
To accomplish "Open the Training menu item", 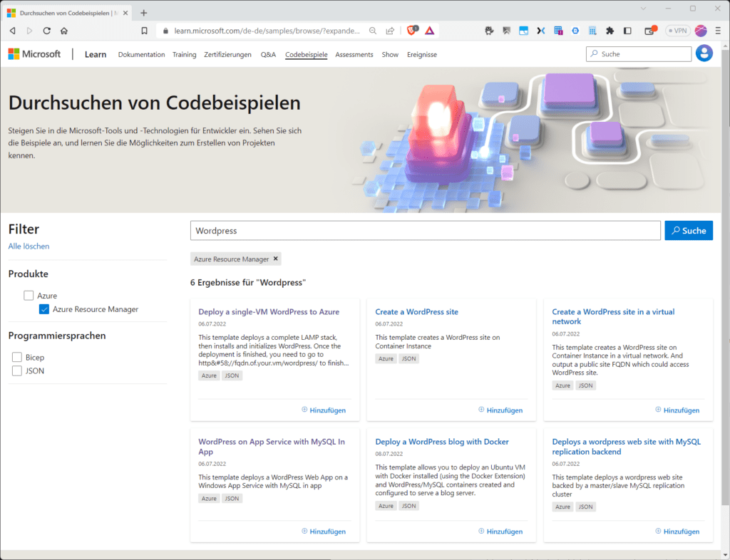I will [x=185, y=54].
